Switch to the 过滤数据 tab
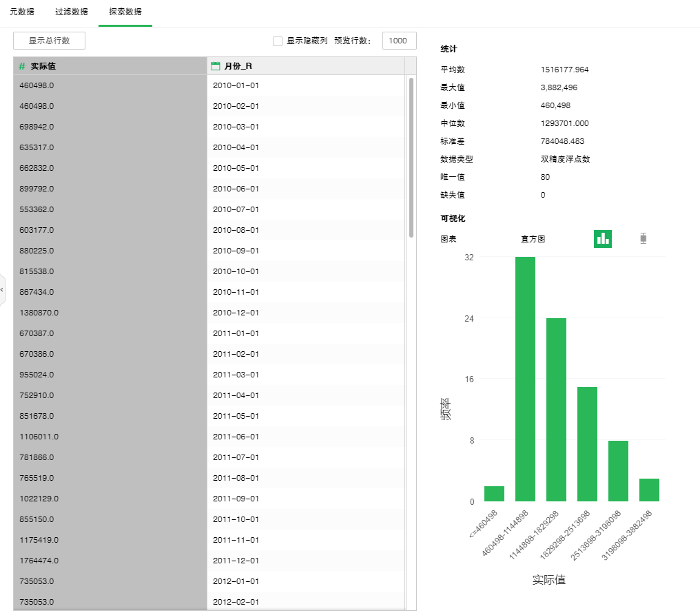This screenshot has width=700, height=615. (72, 12)
